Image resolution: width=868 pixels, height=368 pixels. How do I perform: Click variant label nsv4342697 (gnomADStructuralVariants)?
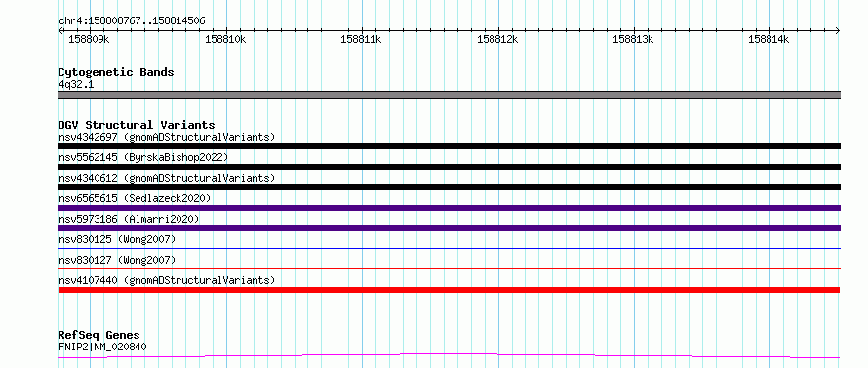point(167,137)
